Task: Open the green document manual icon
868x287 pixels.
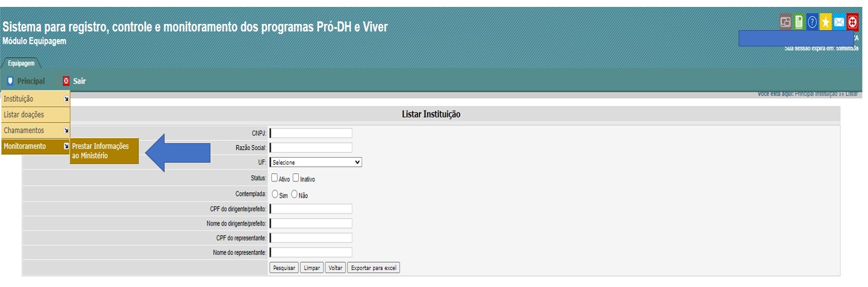Action: [799, 23]
